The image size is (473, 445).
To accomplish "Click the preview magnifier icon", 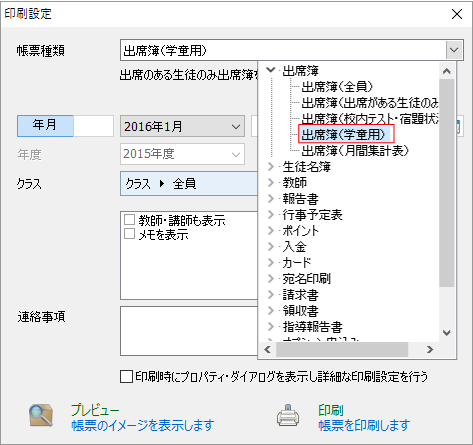I will tap(41, 415).
